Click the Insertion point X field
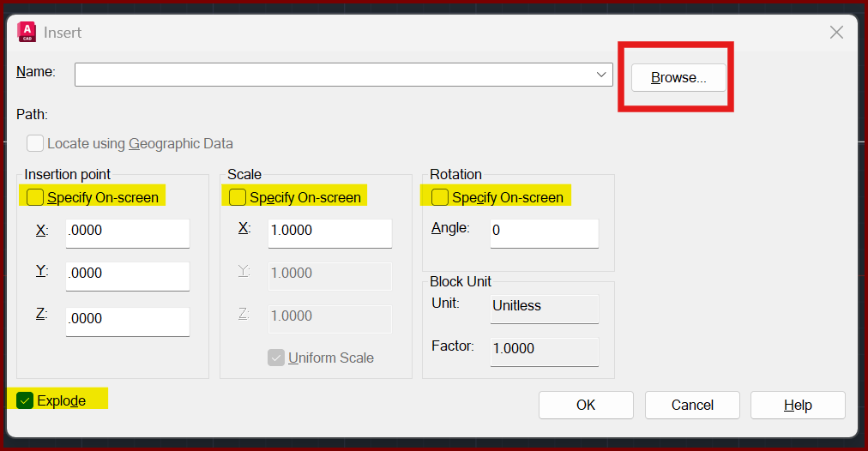This screenshot has height=451, width=868. click(127, 232)
